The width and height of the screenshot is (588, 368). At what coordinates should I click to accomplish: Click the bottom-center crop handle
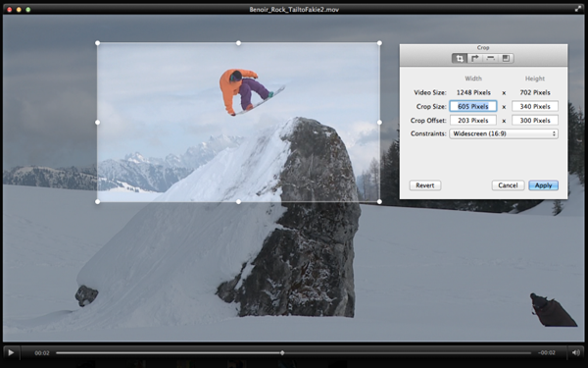point(238,202)
